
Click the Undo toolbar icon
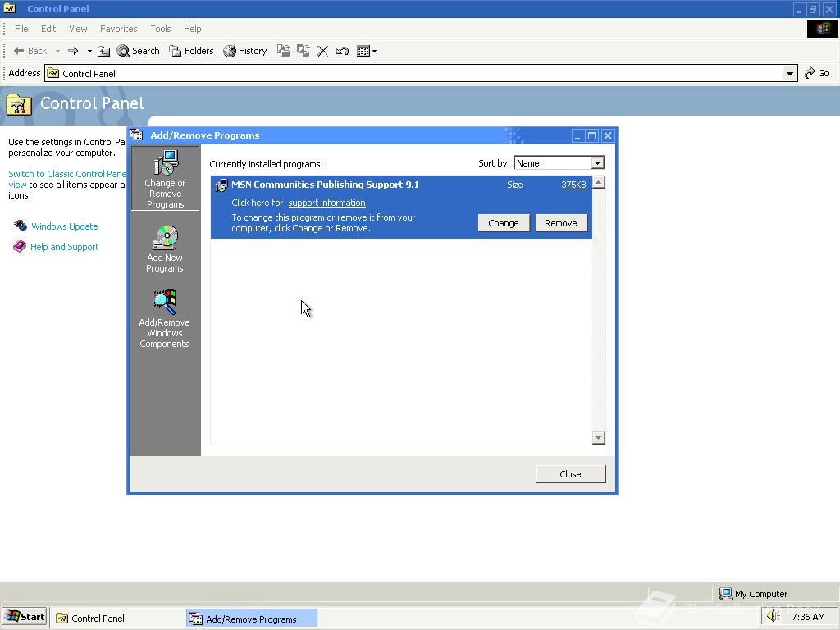(x=342, y=51)
